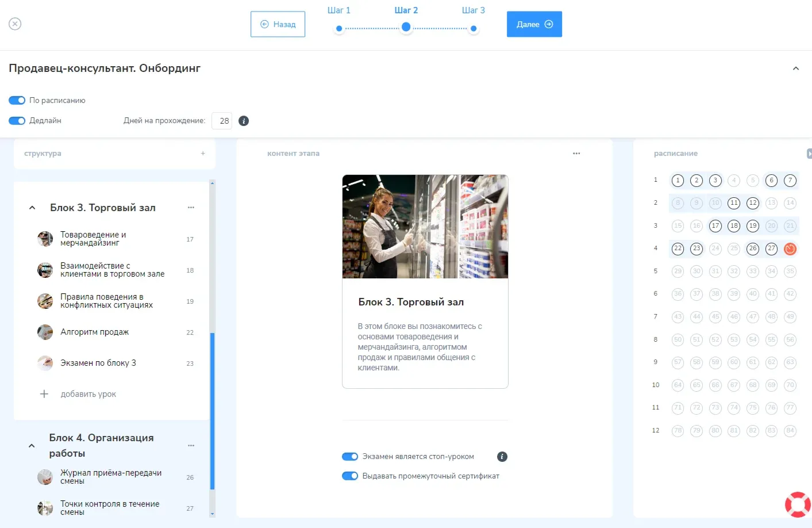The height and width of the screenshot is (528, 812).
Task: Open the help lifebuoy icon
Action: tap(797, 504)
